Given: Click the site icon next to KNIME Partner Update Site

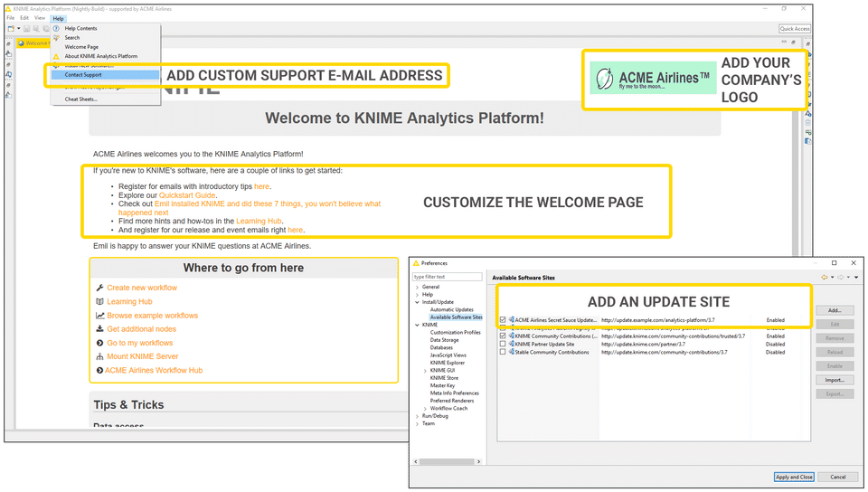Looking at the screenshot, I should [x=511, y=344].
